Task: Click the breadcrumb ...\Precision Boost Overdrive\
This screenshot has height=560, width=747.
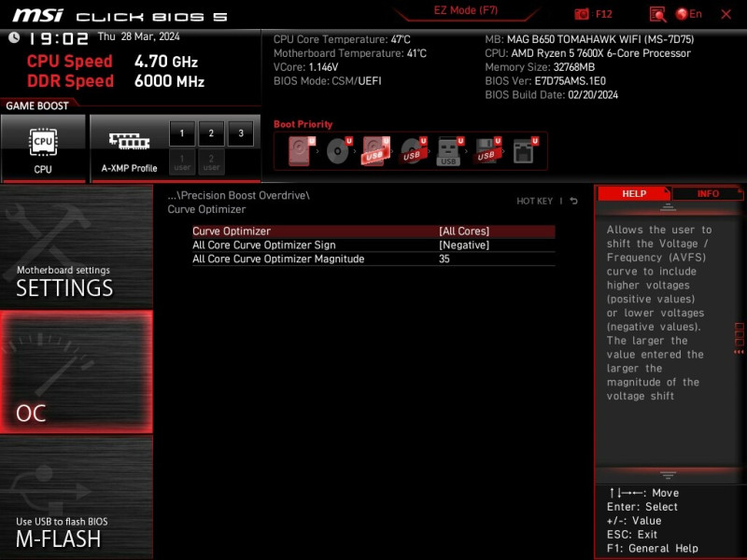Action: pyautogui.click(x=239, y=195)
